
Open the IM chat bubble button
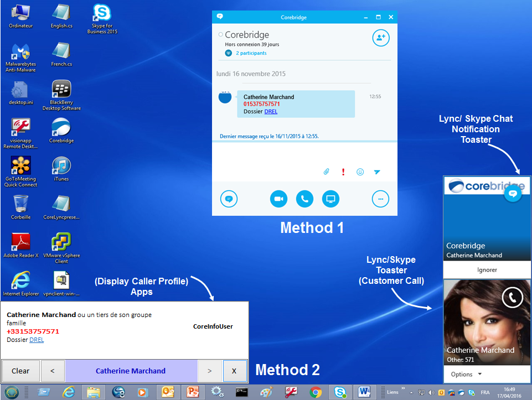click(x=229, y=199)
